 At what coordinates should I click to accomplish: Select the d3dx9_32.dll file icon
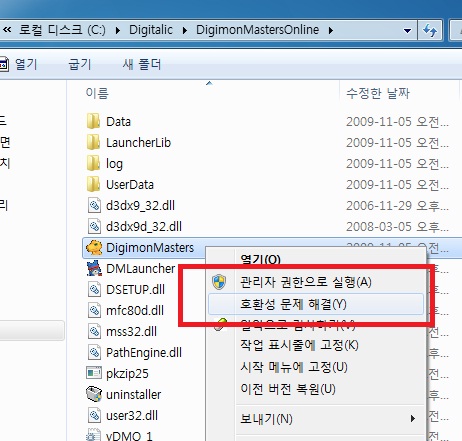point(94,205)
